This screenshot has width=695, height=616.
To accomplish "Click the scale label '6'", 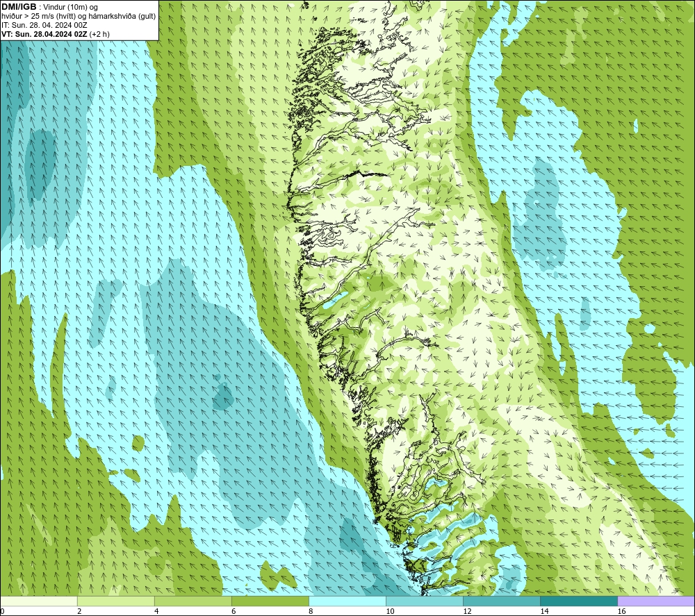I will [x=234, y=612].
